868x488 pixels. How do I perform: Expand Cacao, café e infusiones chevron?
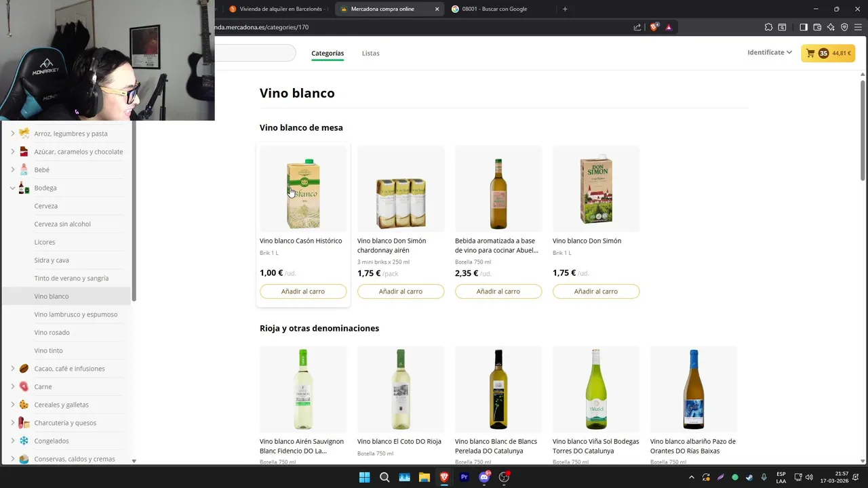(x=12, y=369)
